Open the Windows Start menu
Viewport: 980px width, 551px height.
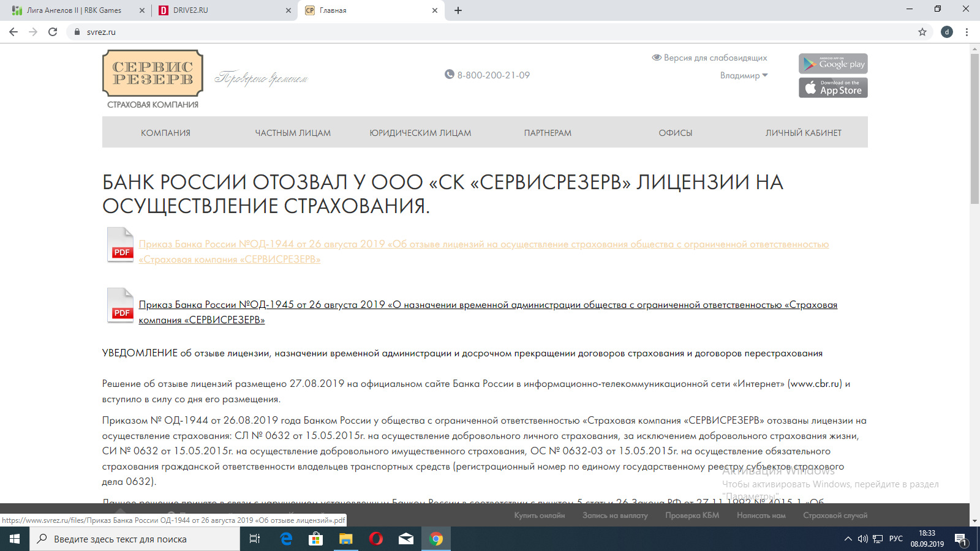tap(15, 539)
